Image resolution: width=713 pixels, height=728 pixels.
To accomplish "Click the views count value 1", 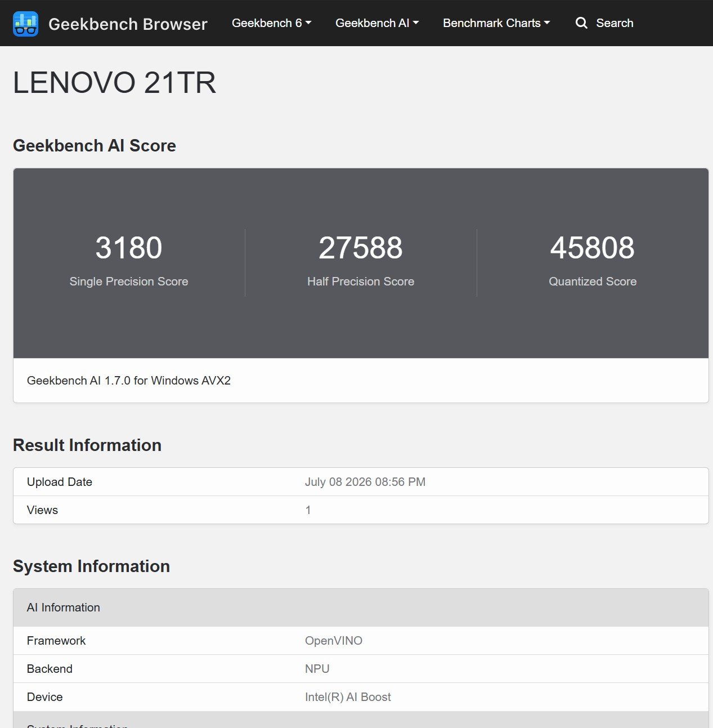I will tap(308, 510).
